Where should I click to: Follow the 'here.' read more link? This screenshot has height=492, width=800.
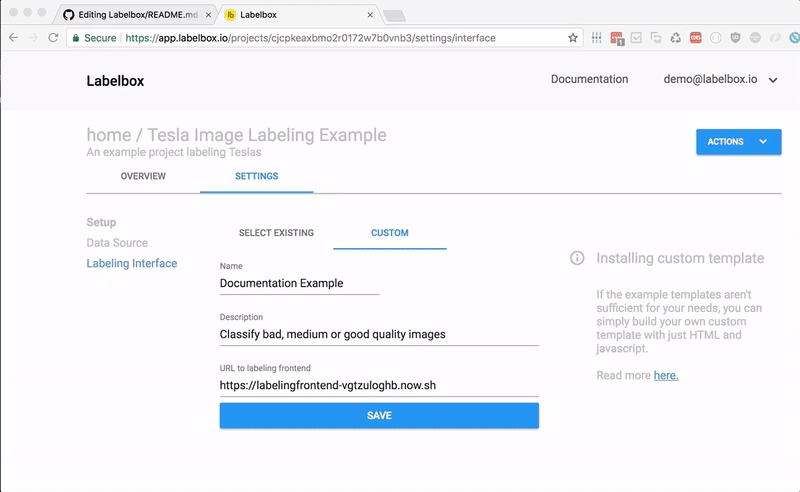(666, 376)
